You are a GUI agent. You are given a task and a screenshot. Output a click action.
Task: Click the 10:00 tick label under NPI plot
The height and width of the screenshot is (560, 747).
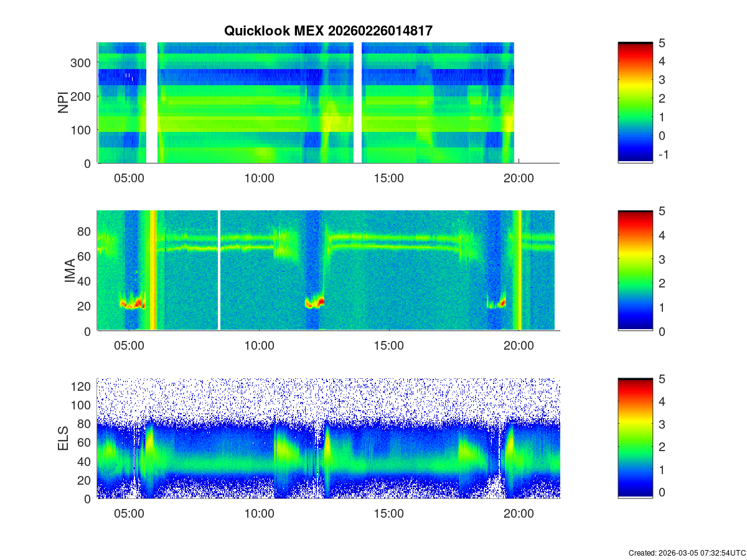(x=259, y=179)
